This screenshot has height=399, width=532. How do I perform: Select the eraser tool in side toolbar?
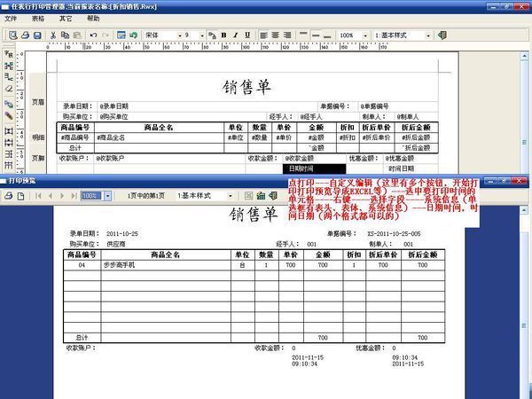click(x=9, y=89)
